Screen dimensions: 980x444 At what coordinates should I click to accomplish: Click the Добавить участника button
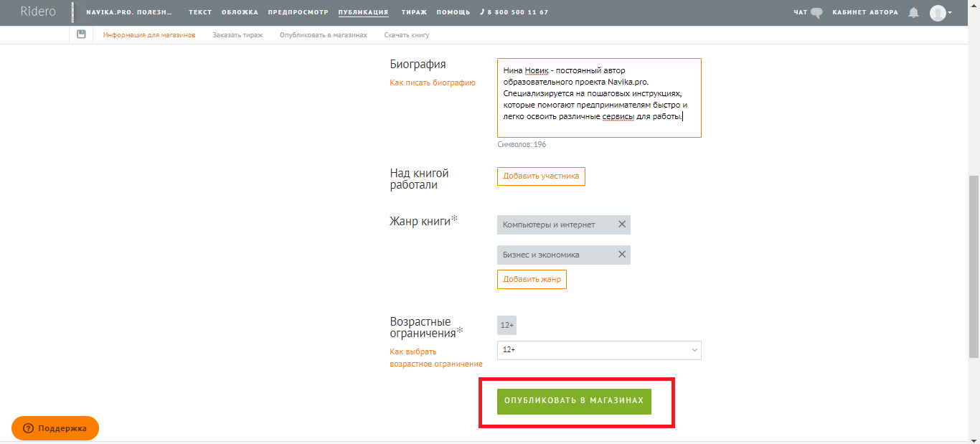(541, 176)
